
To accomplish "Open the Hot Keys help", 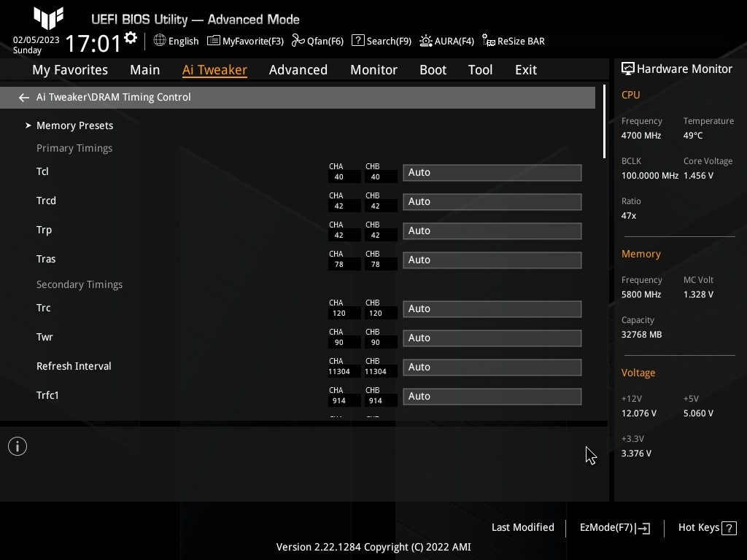I will [x=706, y=527].
